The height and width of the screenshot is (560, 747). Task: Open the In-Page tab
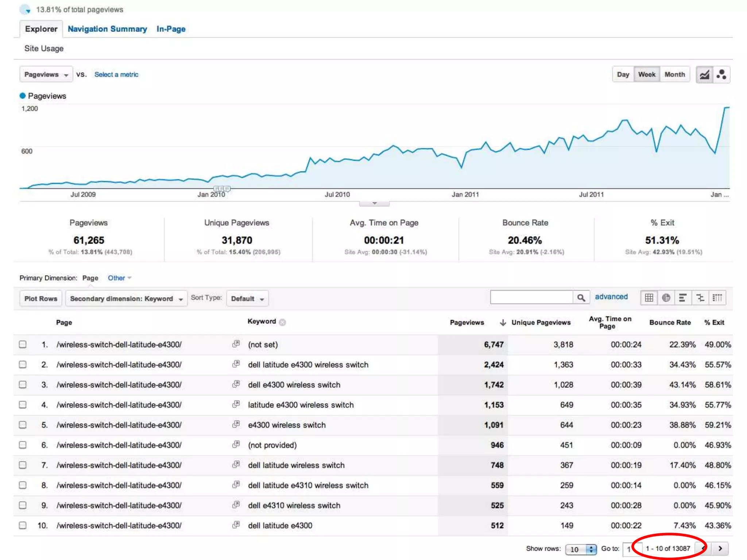coord(171,29)
